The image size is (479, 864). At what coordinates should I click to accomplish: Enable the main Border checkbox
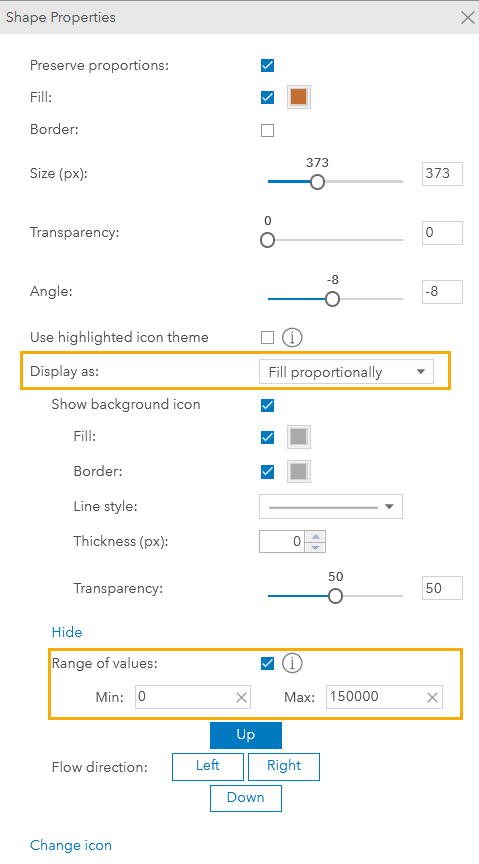267,131
